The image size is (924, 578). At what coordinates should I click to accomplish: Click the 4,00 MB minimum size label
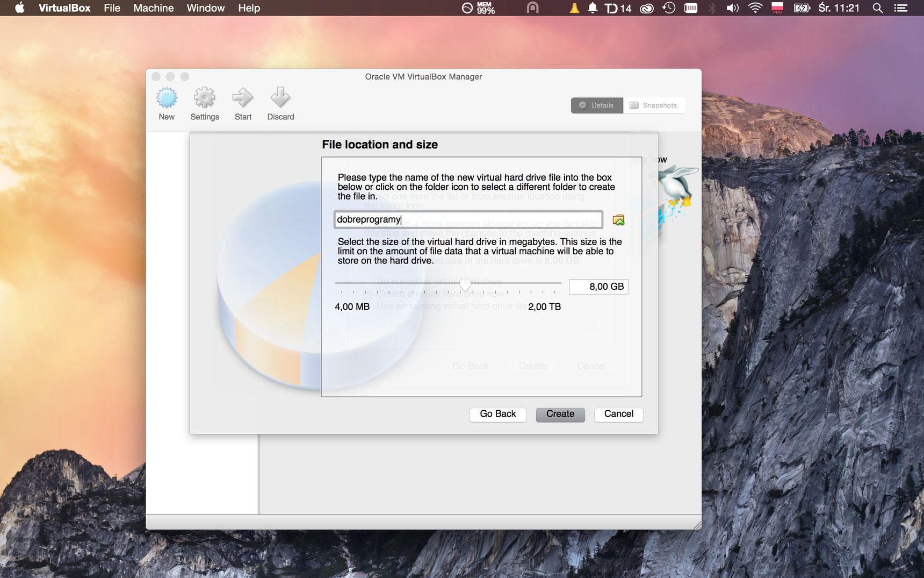(x=352, y=306)
